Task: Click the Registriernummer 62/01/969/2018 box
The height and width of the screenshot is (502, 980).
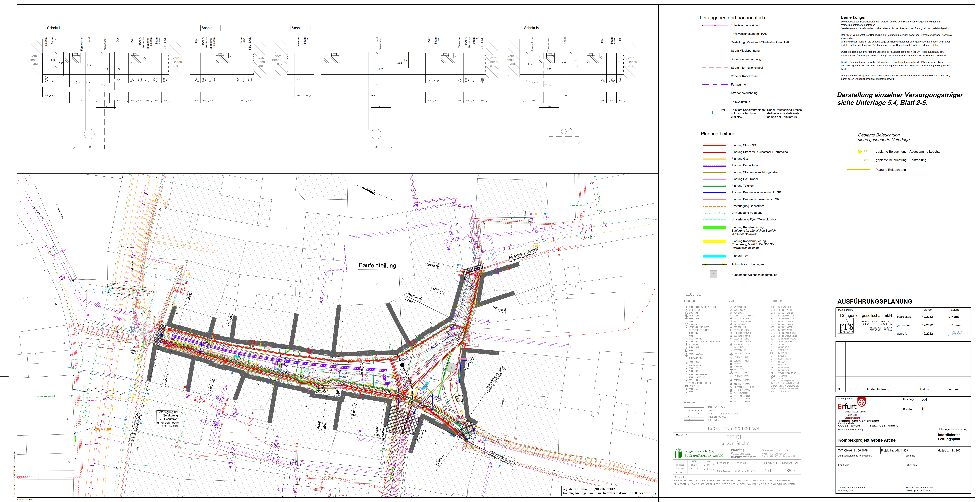Action: (609, 491)
